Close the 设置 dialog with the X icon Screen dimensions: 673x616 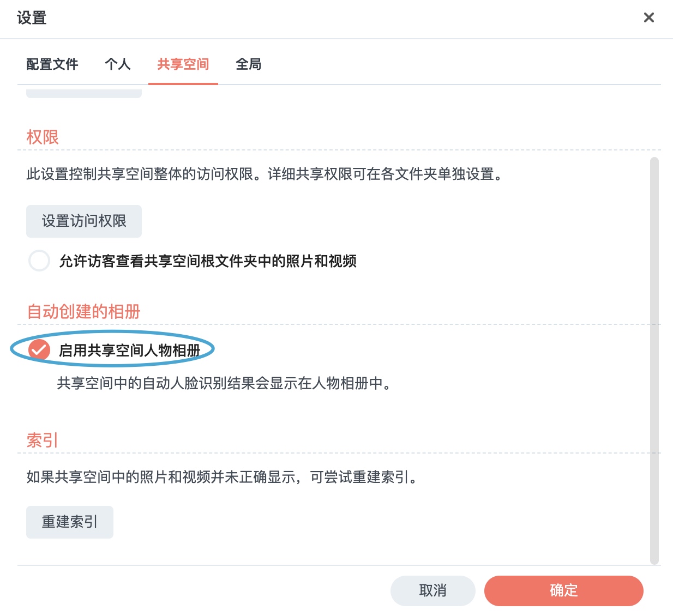pos(648,17)
